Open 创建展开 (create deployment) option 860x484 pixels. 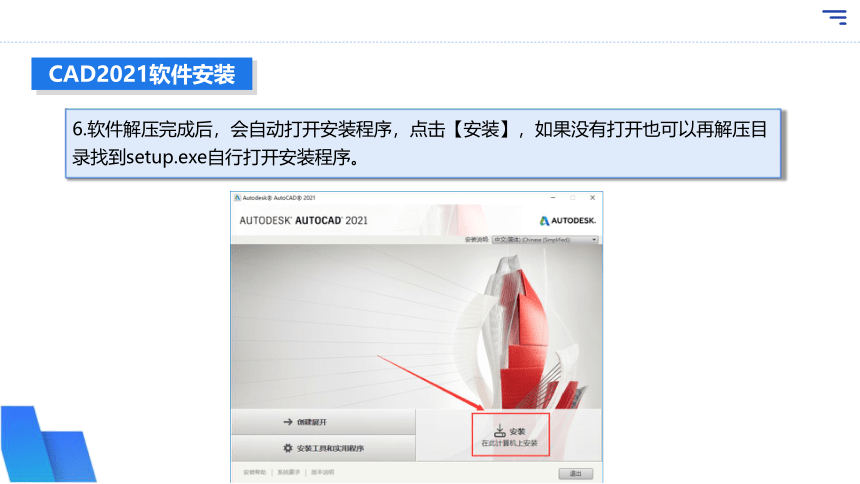(x=323, y=422)
